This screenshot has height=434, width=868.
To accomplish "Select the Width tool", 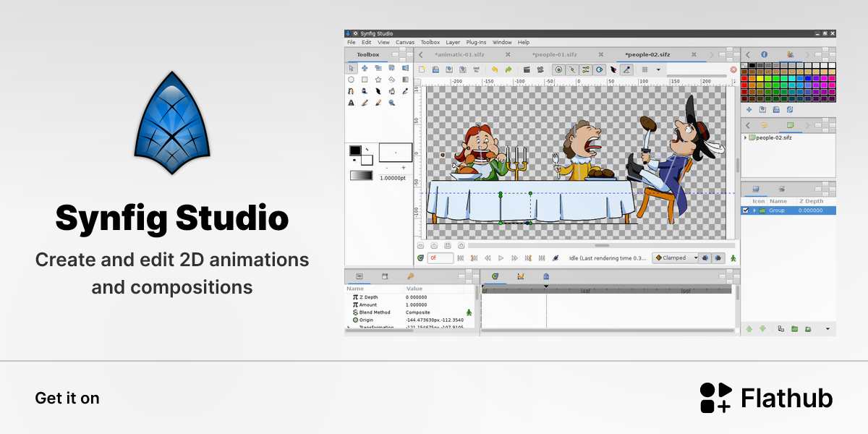I will (378, 91).
